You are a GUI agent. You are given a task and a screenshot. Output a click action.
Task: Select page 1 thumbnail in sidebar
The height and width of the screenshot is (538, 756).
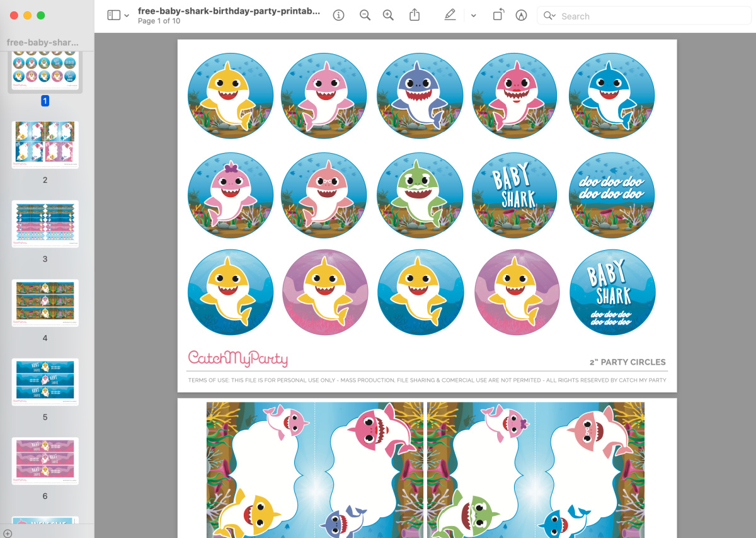pos(45,71)
